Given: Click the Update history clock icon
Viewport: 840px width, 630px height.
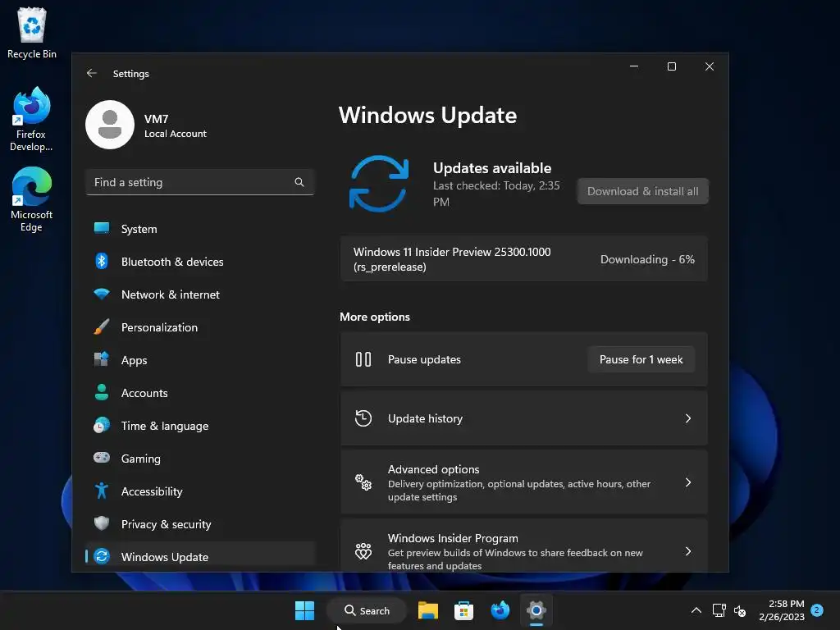Looking at the screenshot, I should click(363, 418).
